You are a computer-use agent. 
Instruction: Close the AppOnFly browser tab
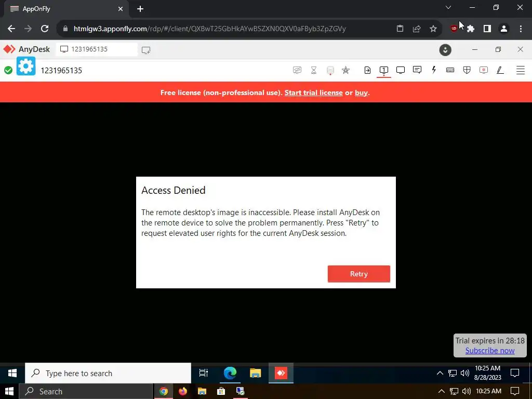[121, 9]
